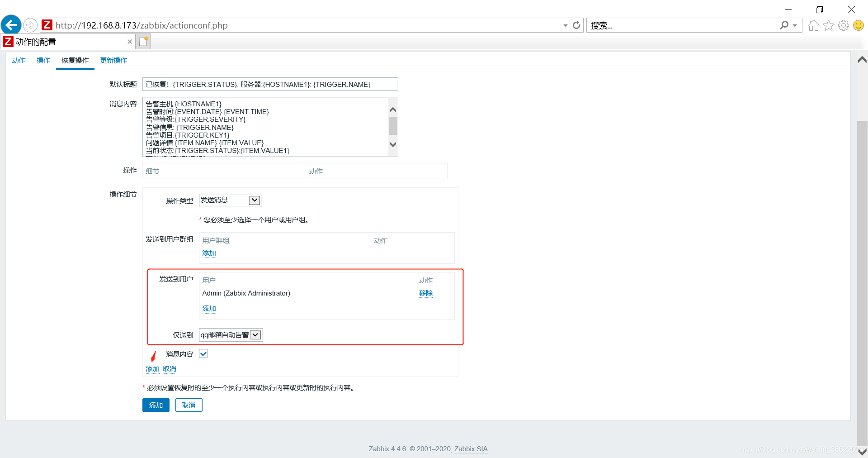The image size is (868, 458).
Task: Click inside the 消息内容 text area
Action: (266, 127)
